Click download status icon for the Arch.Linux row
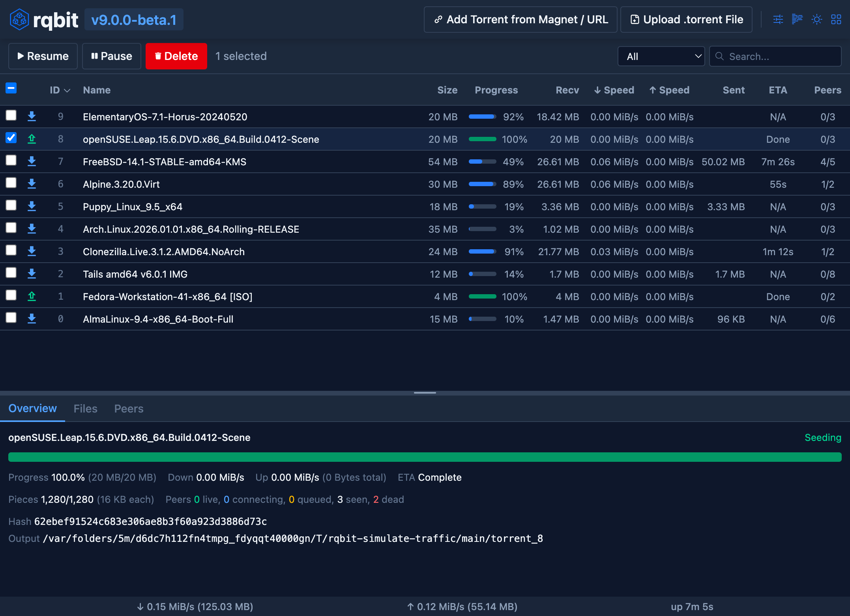Viewport: 850px width, 616px height. tap(32, 229)
